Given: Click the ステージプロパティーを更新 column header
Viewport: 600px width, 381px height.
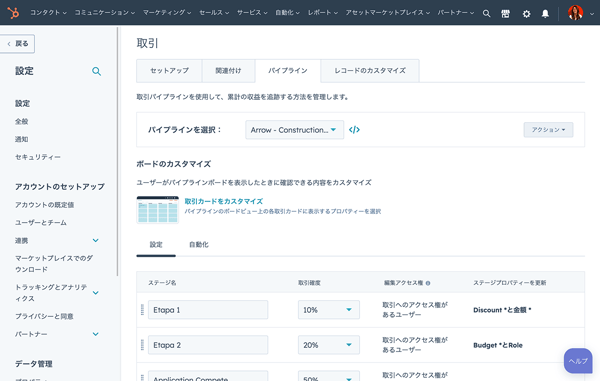Looking at the screenshot, I should click(510, 283).
